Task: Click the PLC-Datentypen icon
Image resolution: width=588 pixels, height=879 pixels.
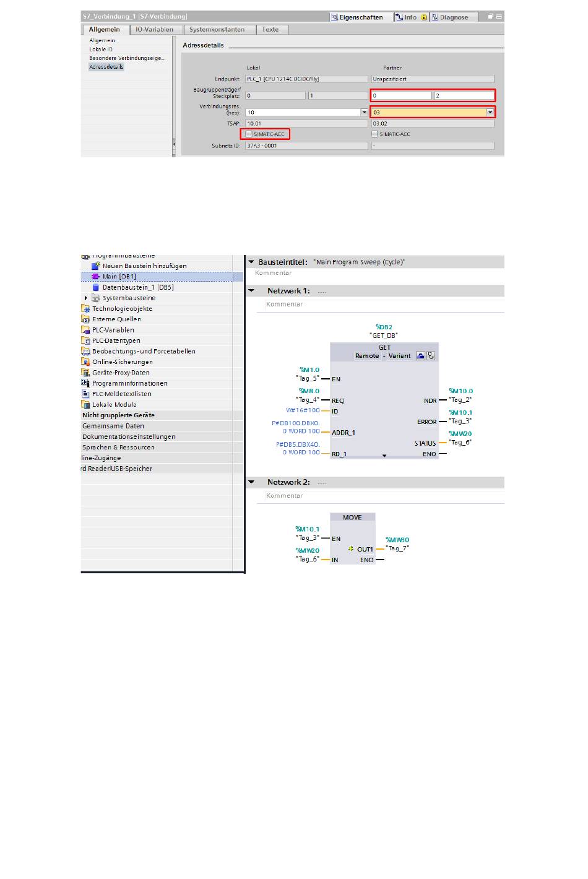Action: tap(85, 340)
